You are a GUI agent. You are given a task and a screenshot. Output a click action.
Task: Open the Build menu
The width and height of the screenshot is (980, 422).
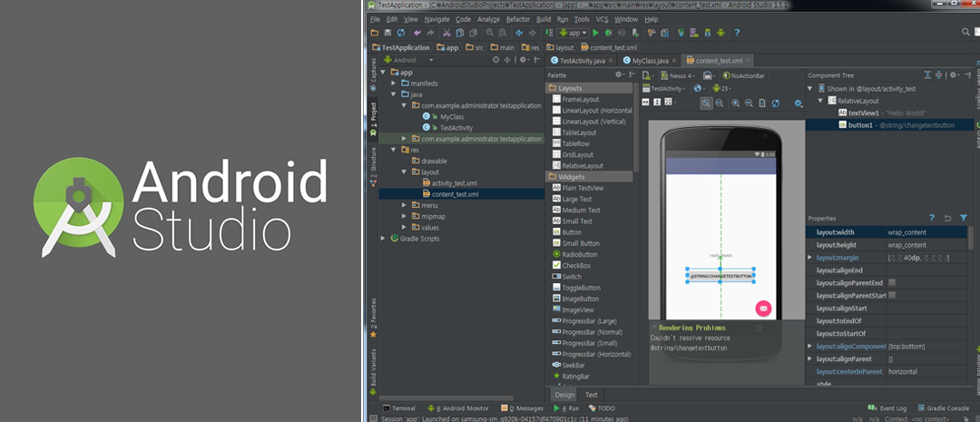[544, 19]
